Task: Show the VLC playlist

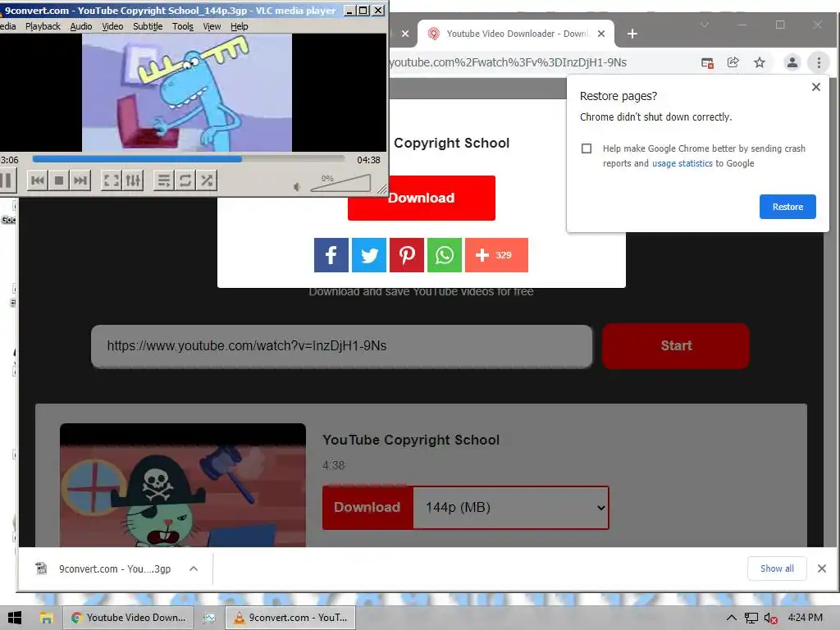Action: point(164,180)
